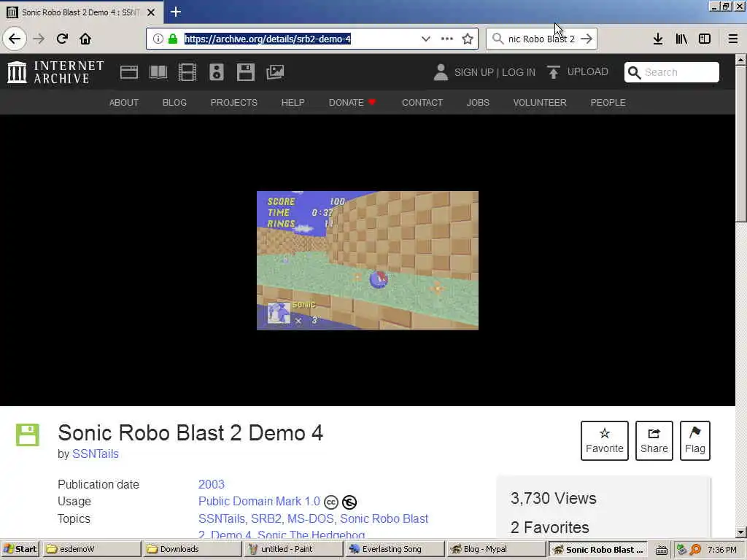Viewport: 747px width, 560px height.
Task: Click the MS-DOS topic link
Action: pyautogui.click(x=311, y=518)
